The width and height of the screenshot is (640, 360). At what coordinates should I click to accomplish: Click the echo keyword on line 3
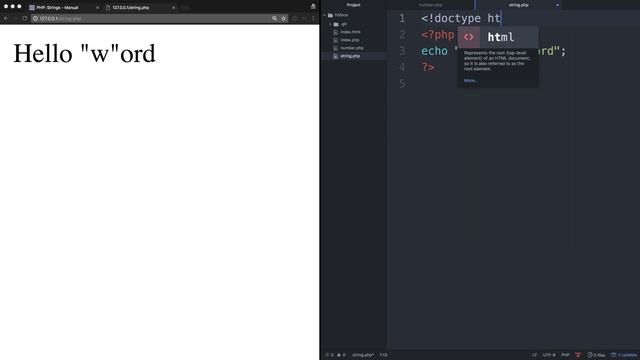point(434,51)
